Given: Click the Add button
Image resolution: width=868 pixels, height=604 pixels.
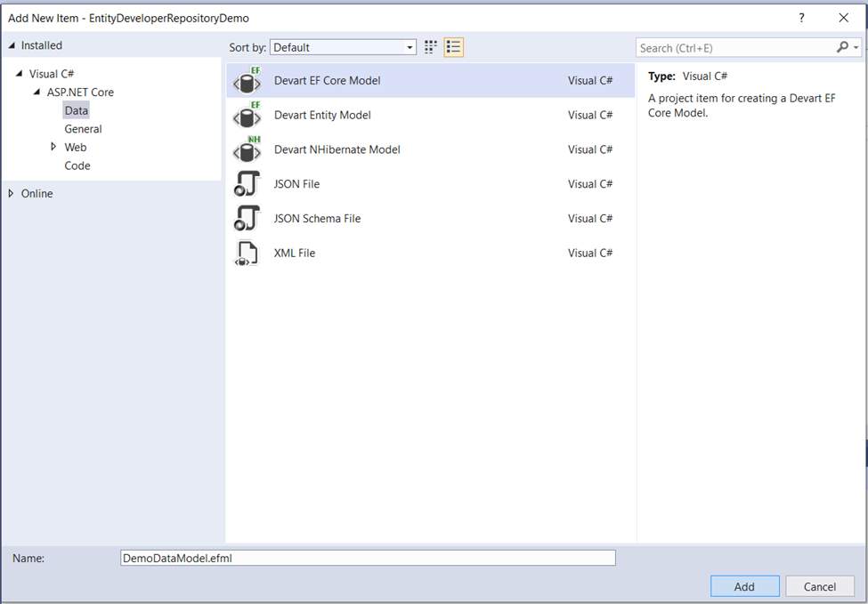Looking at the screenshot, I should (x=744, y=586).
